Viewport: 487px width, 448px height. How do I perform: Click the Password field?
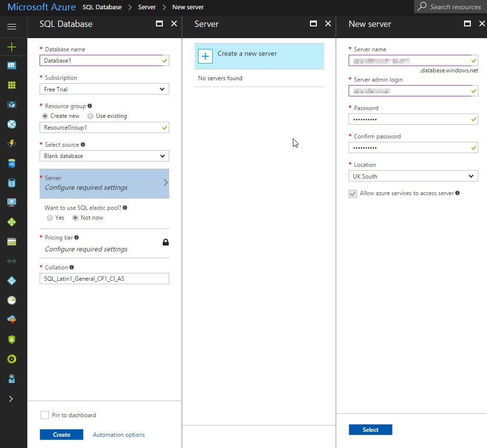(413, 119)
